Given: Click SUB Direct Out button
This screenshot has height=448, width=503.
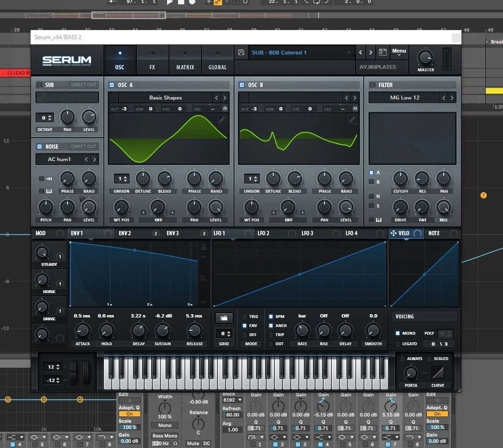Looking at the screenshot, I should (x=83, y=85).
